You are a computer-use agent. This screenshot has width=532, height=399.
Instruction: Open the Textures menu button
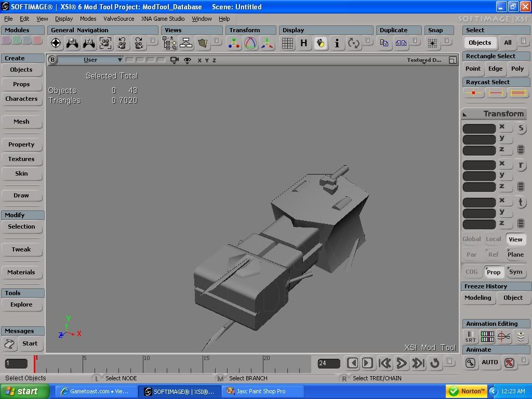coord(21,159)
